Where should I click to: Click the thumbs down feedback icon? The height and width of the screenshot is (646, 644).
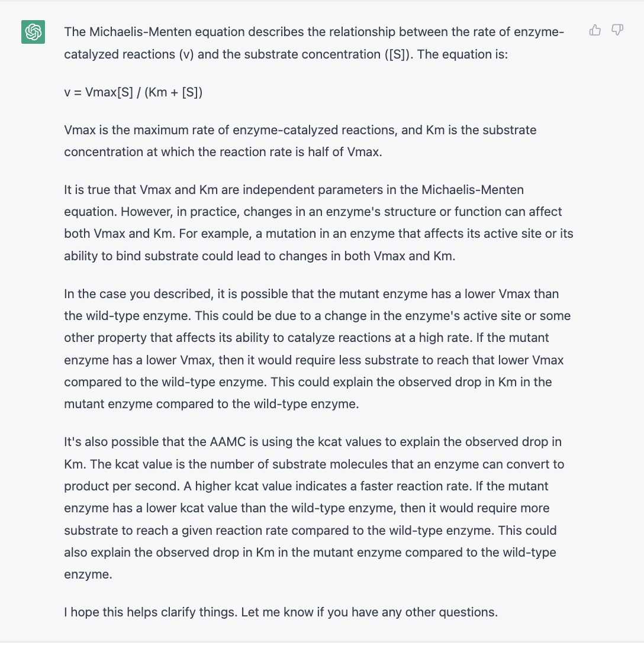click(x=617, y=30)
